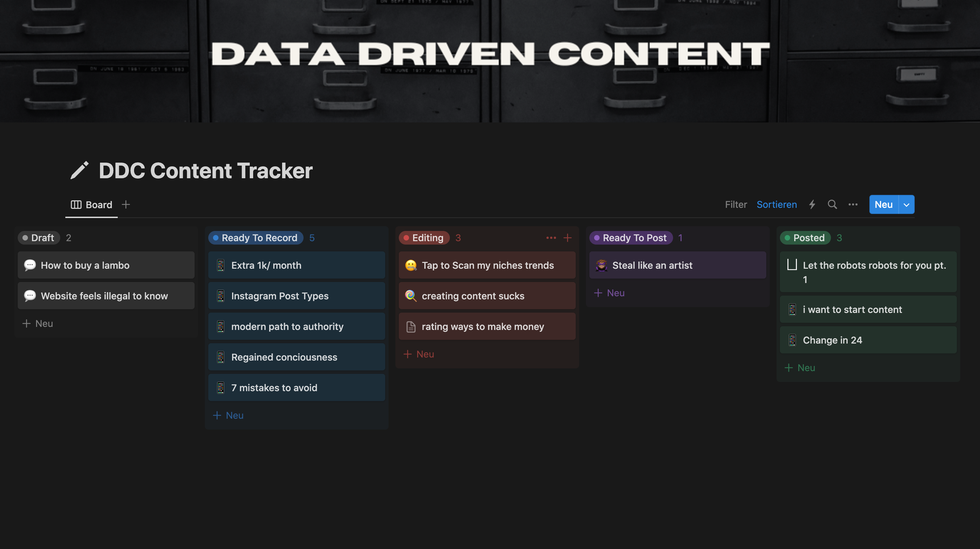This screenshot has height=549, width=980.
Task: Open the search magnifier icon
Action: point(832,204)
